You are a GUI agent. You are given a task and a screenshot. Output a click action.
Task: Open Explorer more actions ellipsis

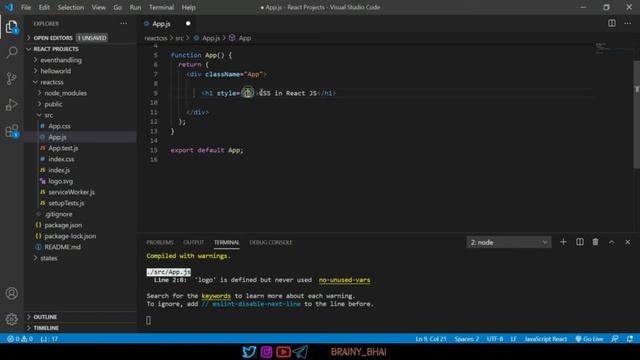coord(124,24)
